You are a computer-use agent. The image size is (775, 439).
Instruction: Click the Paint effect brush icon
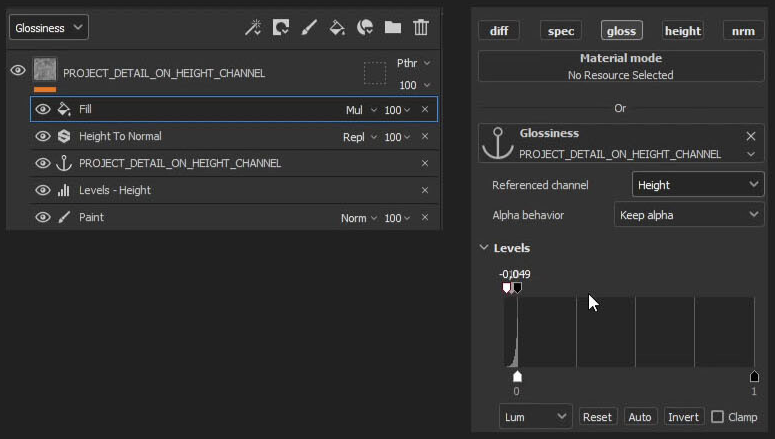coord(64,217)
